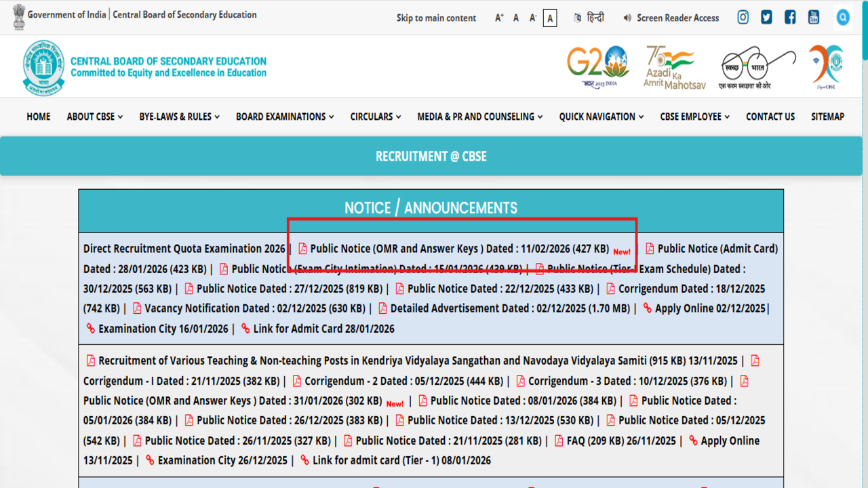Click Skip to main content link
The height and width of the screenshot is (488, 868).
tap(436, 18)
